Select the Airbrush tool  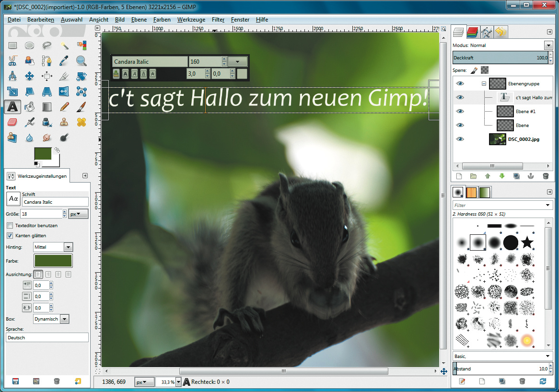30,122
